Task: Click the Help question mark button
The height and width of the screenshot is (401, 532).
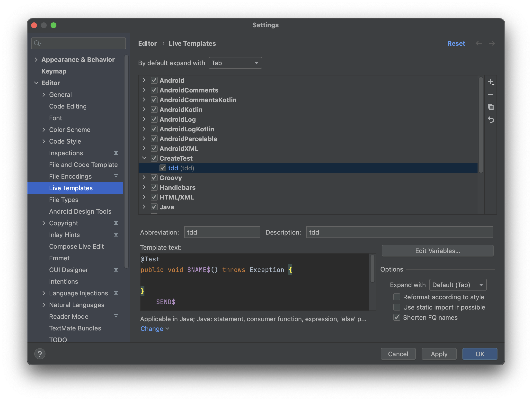Action: coord(40,354)
